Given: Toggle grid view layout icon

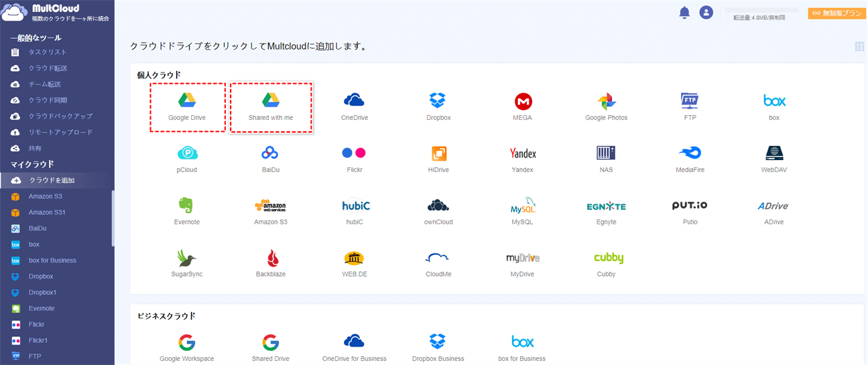Looking at the screenshot, I should 859,46.
